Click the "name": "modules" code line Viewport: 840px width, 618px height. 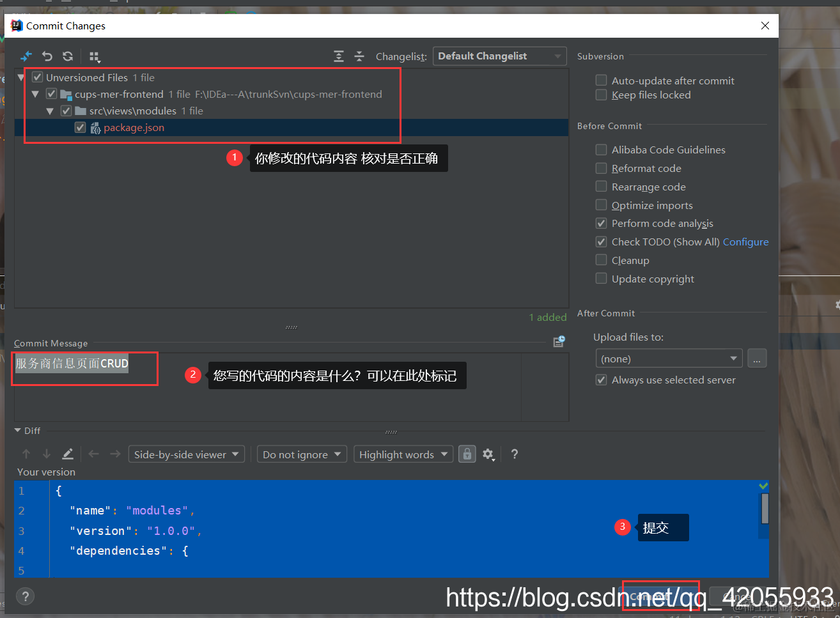point(132,510)
